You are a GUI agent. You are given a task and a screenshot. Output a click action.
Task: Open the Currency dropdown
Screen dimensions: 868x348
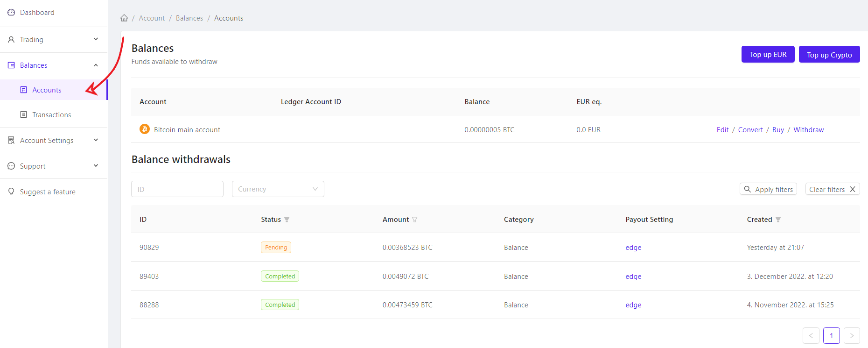(278, 189)
